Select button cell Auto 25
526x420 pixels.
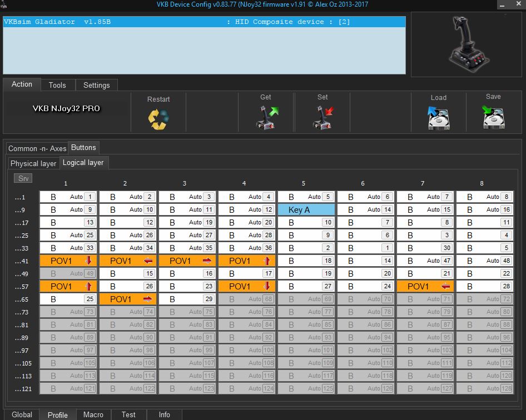coord(68,236)
